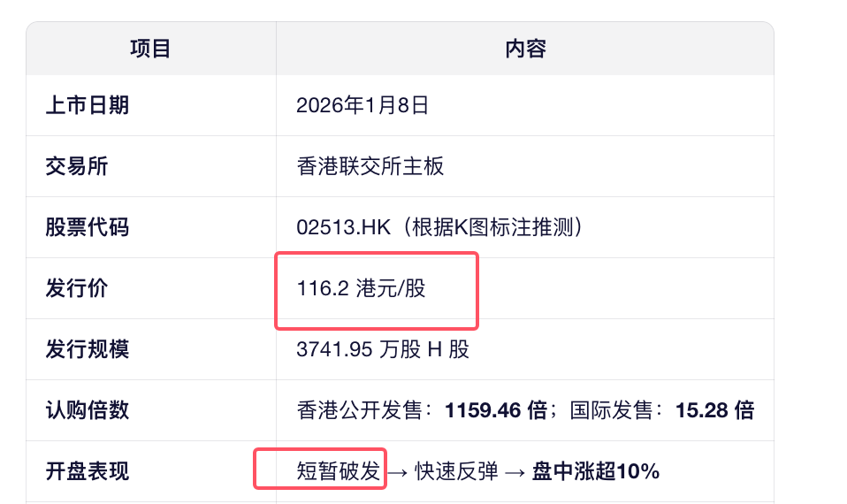The height and width of the screenshot is (504, 847).
Task: Click the bold 盘中涨超10% text
Action: point(596,471)
